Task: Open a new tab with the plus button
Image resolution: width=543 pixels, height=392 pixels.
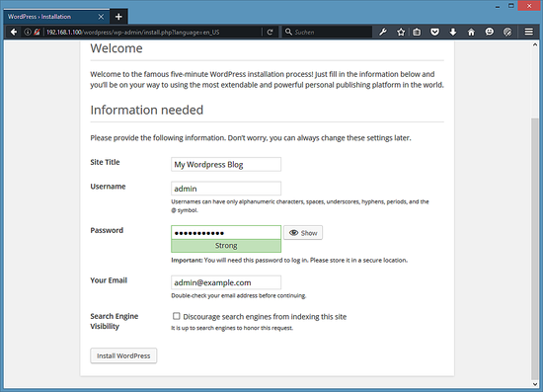Action: (x=118, y=17)
